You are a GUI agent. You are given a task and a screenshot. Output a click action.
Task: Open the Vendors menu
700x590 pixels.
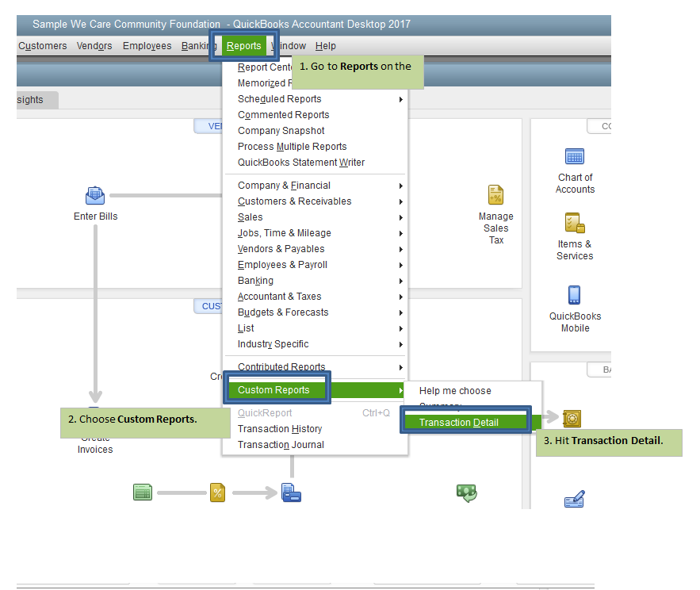tap(94, 46)
